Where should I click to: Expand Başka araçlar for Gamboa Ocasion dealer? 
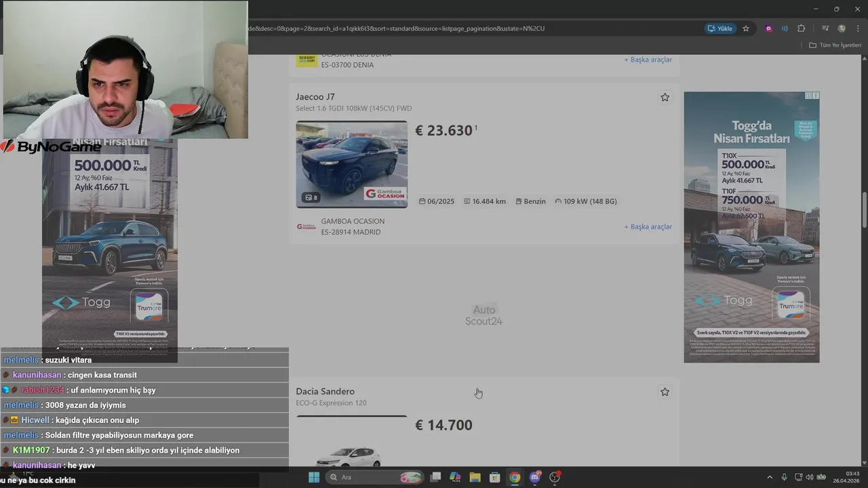click(648, 227)
